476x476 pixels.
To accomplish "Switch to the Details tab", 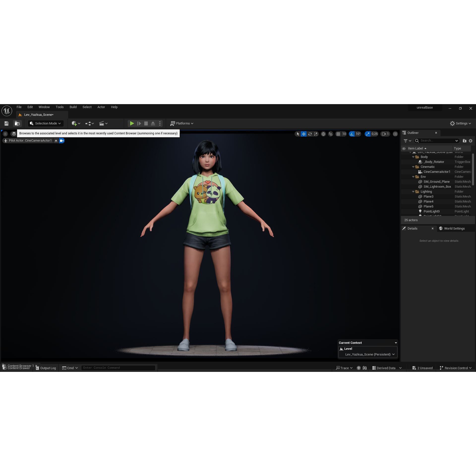I will [x=412, y=229].
